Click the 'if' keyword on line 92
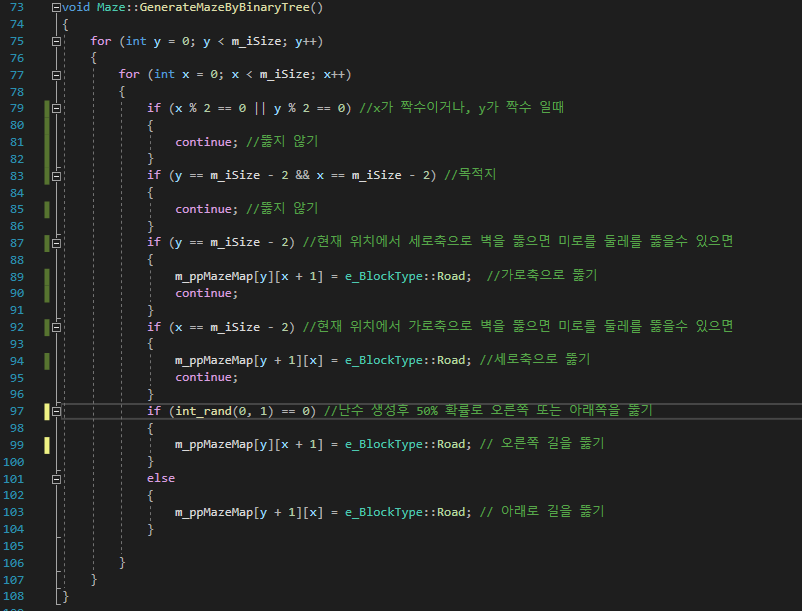Viewport: 802px width, 611px height. [x=153, y=326]
